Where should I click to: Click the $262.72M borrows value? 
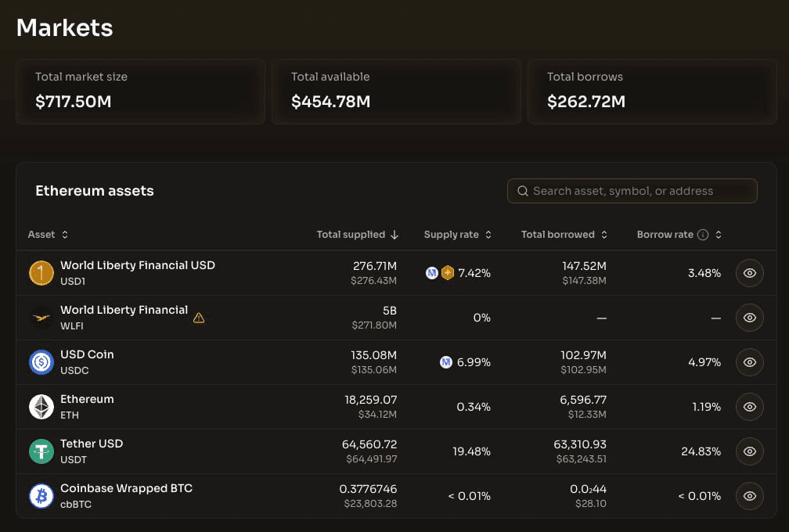pos(586,102)
